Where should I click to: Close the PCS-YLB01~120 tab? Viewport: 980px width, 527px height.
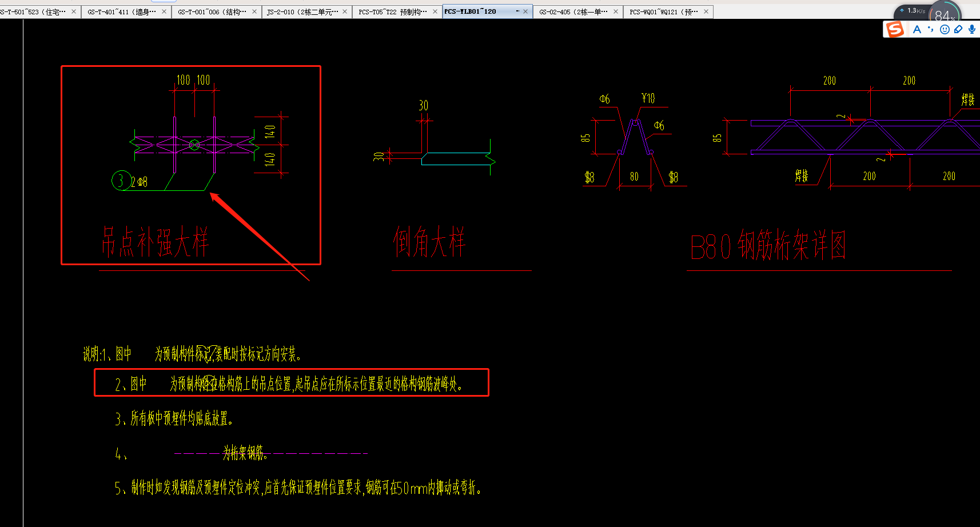525,11
